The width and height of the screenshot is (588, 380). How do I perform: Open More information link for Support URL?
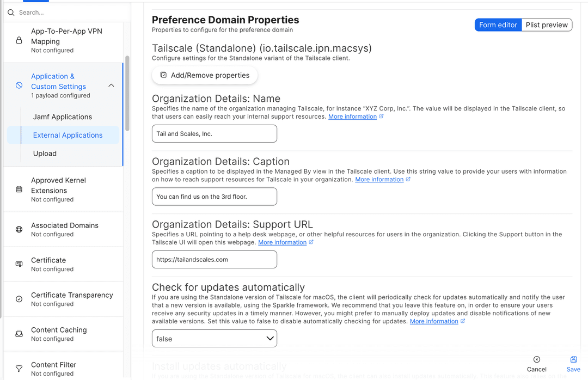point(283,242)
